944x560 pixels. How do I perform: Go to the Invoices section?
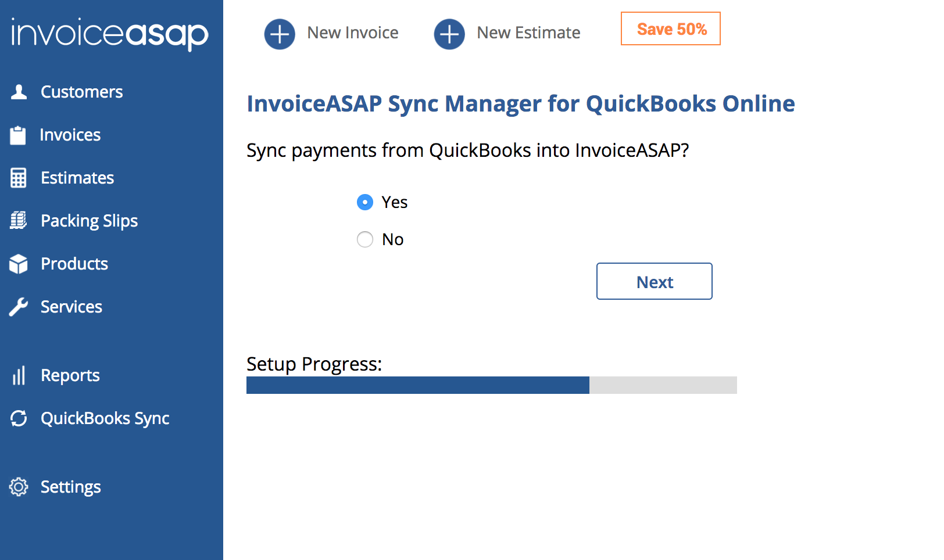tap(70, 135)
